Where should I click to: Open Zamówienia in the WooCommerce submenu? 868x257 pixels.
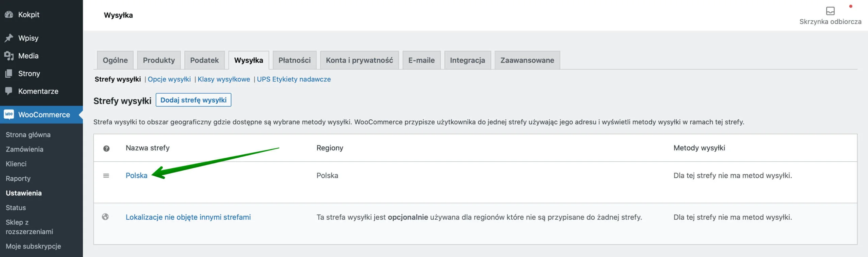pyautogui.click(x=24, y=149)
